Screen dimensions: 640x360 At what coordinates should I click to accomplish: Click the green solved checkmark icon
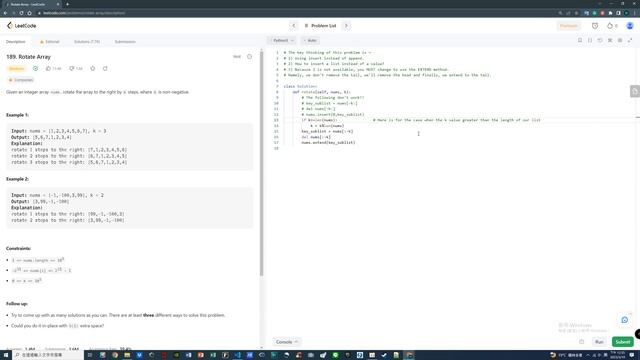36,69
